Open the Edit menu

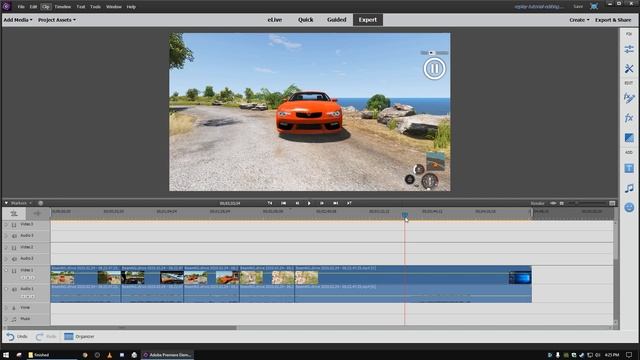(x=33, y=7)
